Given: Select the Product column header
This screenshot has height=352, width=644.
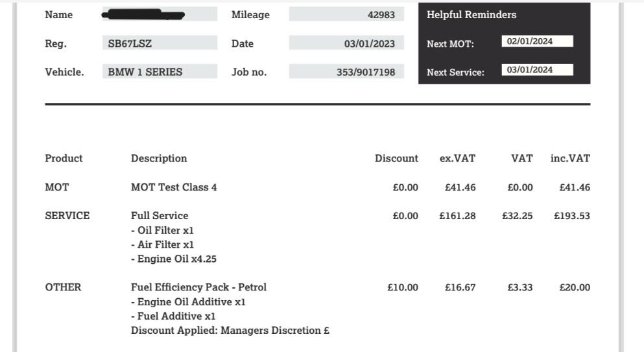Looking at the screenshot, I should 64,158.
